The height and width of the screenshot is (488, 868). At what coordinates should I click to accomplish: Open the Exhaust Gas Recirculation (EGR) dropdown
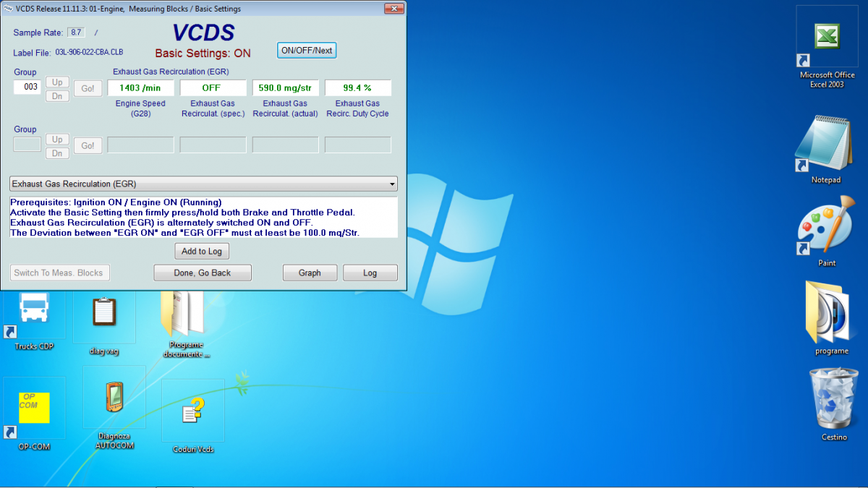coord(203,184)
